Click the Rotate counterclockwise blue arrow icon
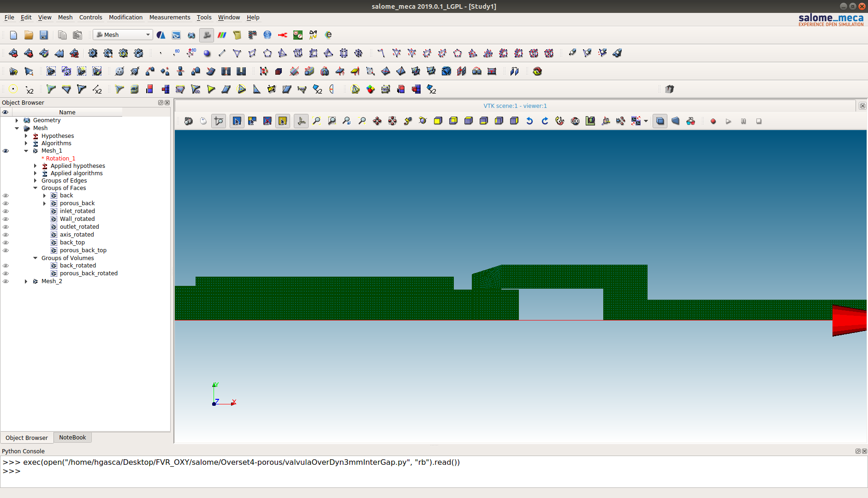The image size is (868, 498). click(529, 121)
